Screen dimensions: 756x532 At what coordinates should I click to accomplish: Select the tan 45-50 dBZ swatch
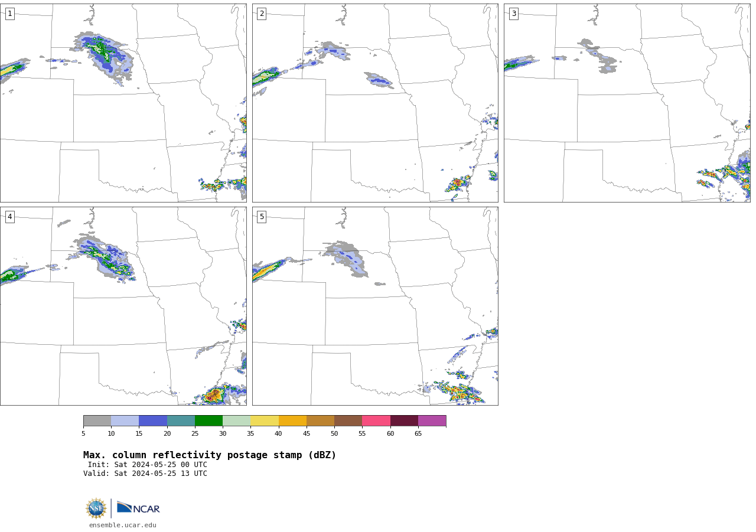pyautogui.click(x=320, y=421)
